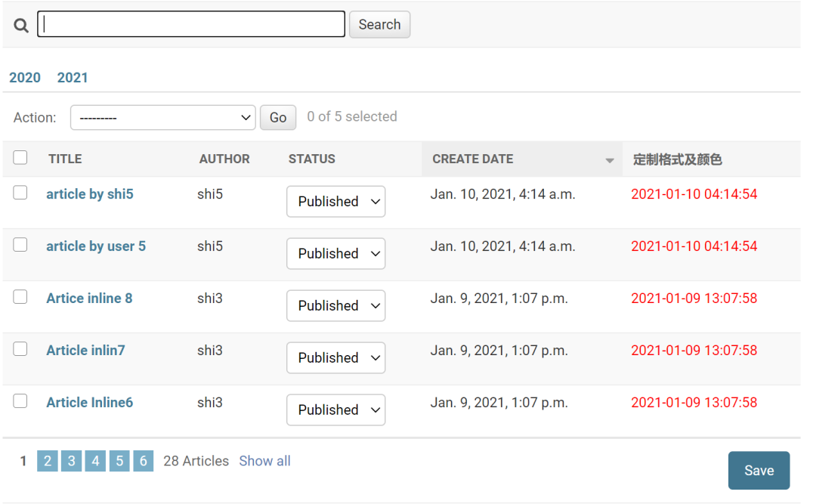The height and width of the screenshot is (504, 816).
Task: Open the Action dropdown menu
Action: pos(162,117)
